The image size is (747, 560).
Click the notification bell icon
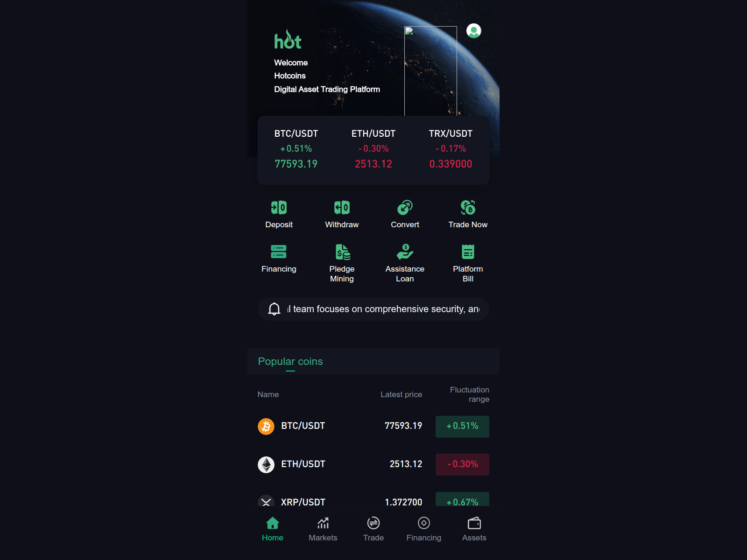(x=275, y=309)
